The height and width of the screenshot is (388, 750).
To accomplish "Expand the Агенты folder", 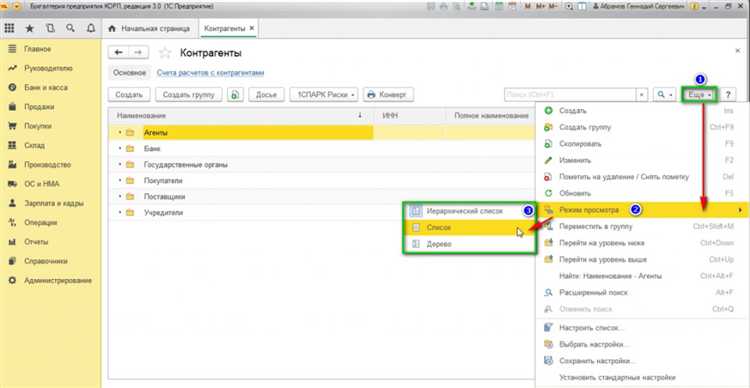I will point(120,133).
